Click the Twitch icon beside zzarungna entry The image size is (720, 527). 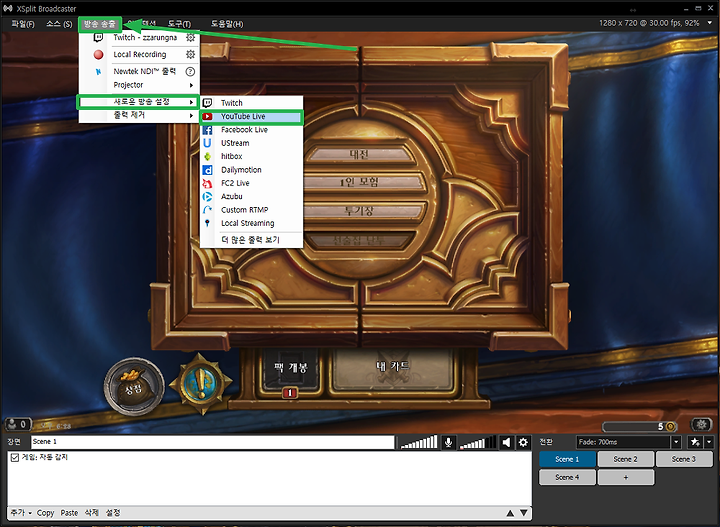(98, 38)
